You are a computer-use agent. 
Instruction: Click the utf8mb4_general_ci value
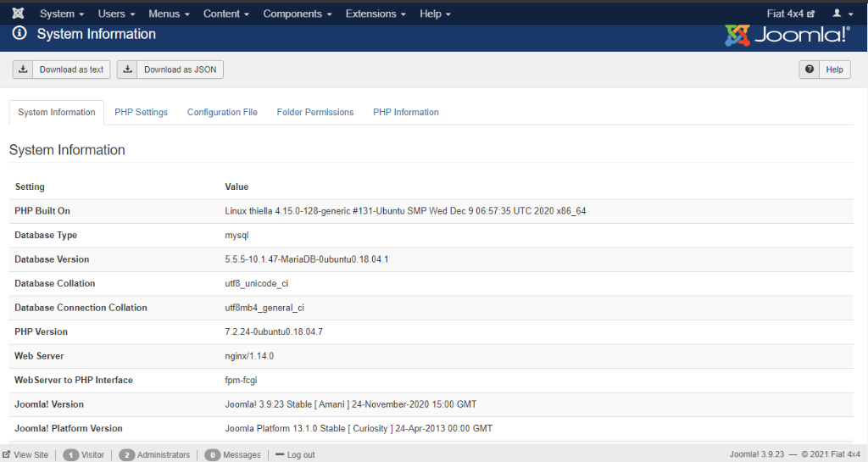pos(264,309)
